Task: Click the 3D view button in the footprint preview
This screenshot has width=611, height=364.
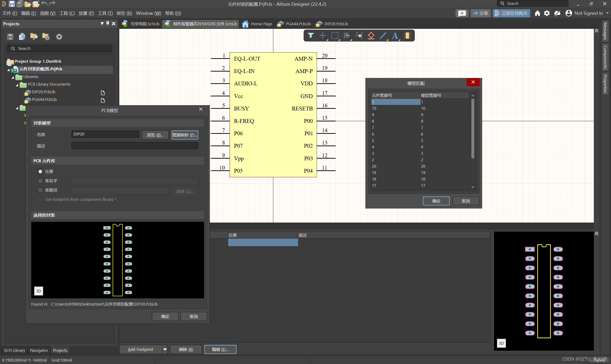Action: (x=38, y=291)
